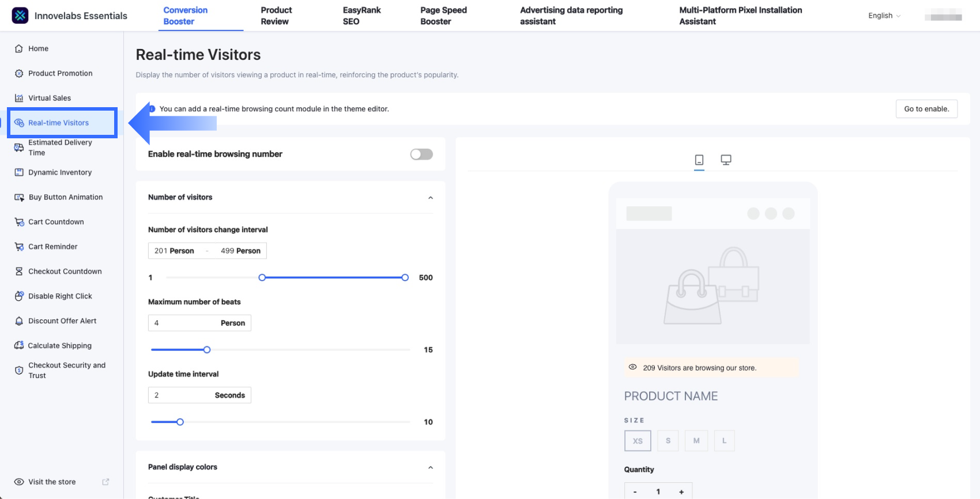Click the Go to enable button
Screen dimensions: 980x499
tap(926, 109)
